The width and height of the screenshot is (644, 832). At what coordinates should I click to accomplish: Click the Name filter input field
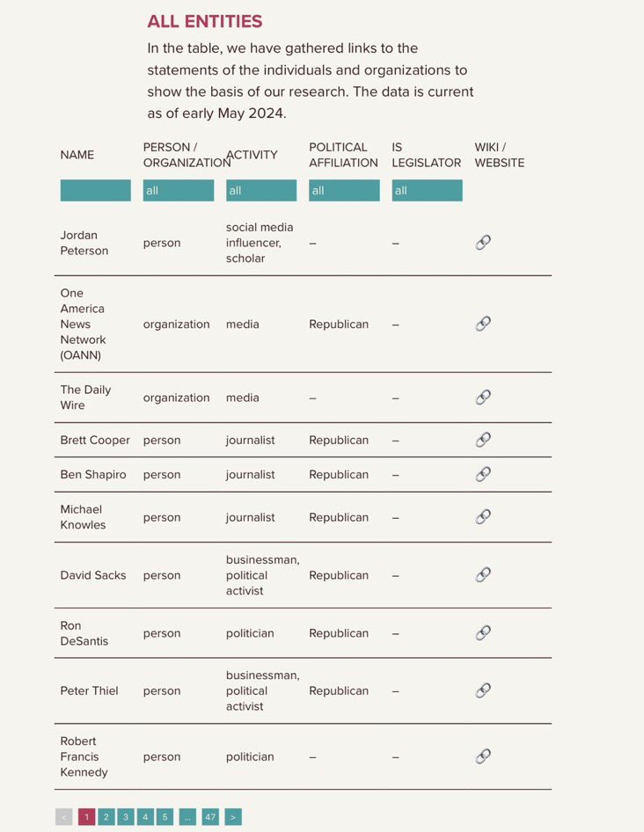(95, 191)
